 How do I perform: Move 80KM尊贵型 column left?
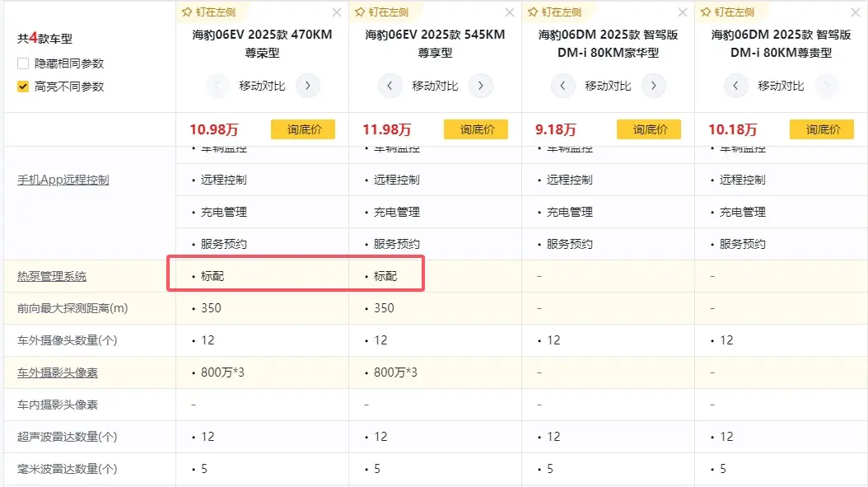coord(735,86)
